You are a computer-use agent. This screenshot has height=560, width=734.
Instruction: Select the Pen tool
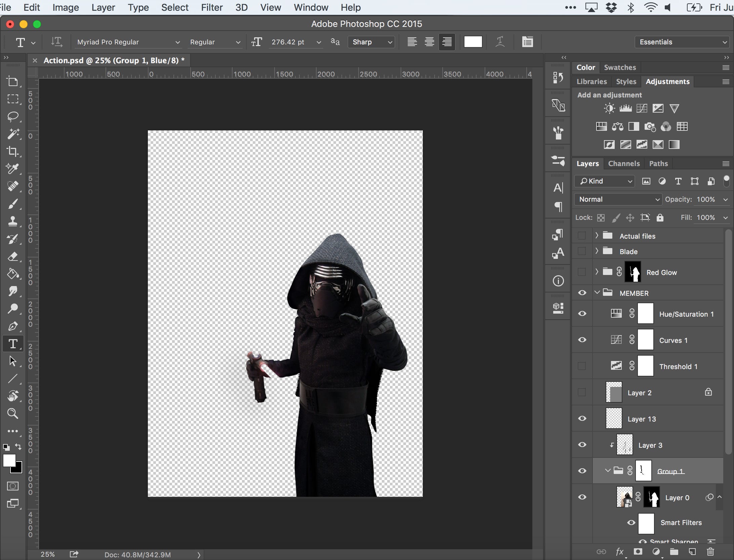(x=13, y=326)
